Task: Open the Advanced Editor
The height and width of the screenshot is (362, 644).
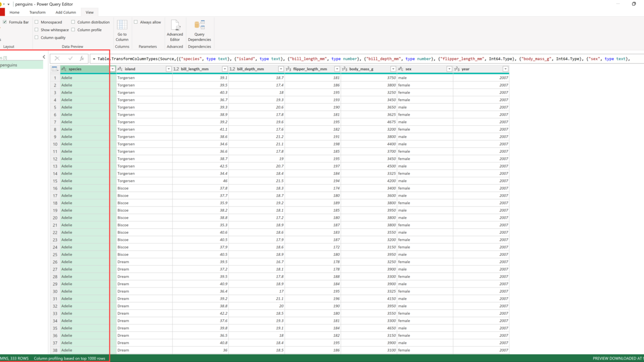Action: (x=175, y=30)
